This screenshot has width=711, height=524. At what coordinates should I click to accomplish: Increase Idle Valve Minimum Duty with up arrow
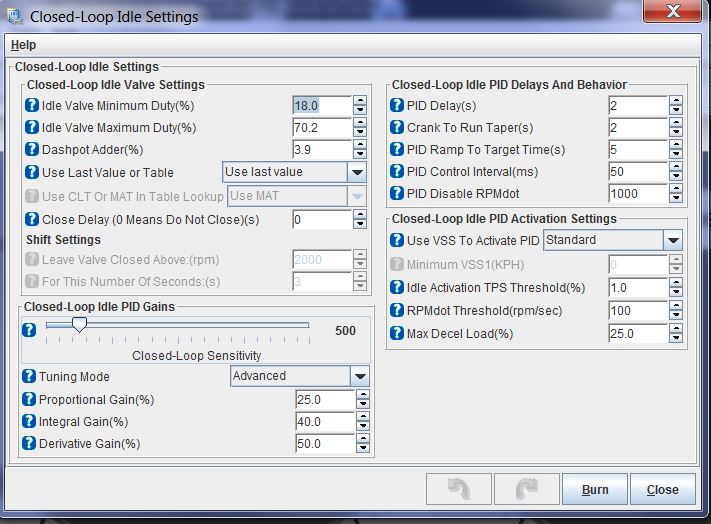coord(360,101)
